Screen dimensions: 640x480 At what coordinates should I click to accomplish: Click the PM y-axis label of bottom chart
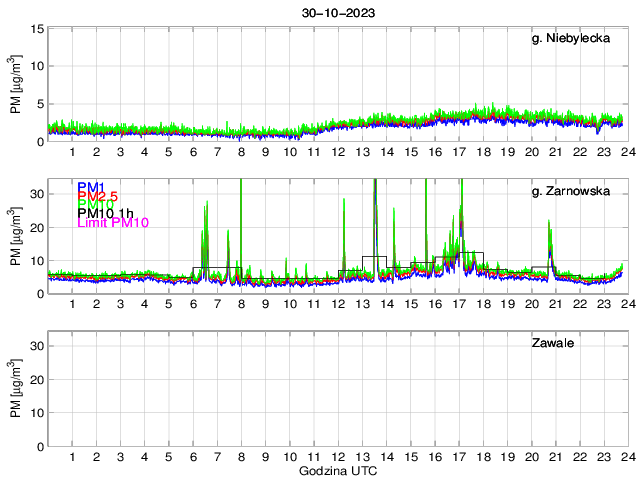point(15,389)
